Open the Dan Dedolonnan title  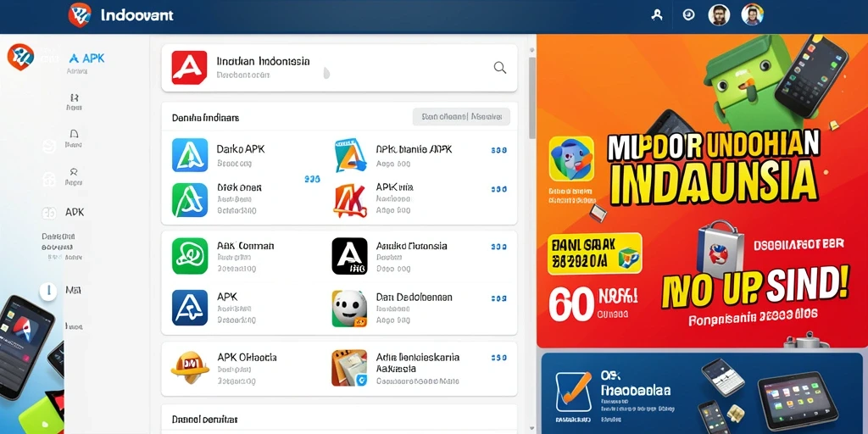click(x=414, y=298)
